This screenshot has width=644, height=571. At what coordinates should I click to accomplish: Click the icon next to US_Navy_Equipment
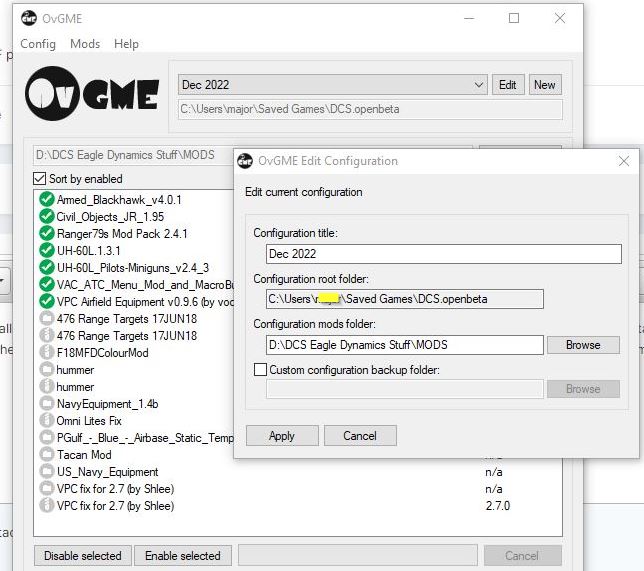(47, 472)
